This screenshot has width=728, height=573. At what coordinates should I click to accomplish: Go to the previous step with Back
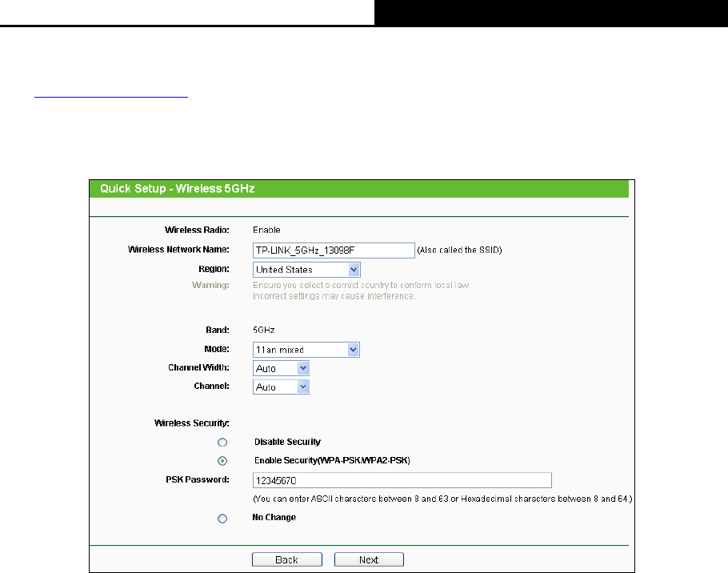coord(287,559)
